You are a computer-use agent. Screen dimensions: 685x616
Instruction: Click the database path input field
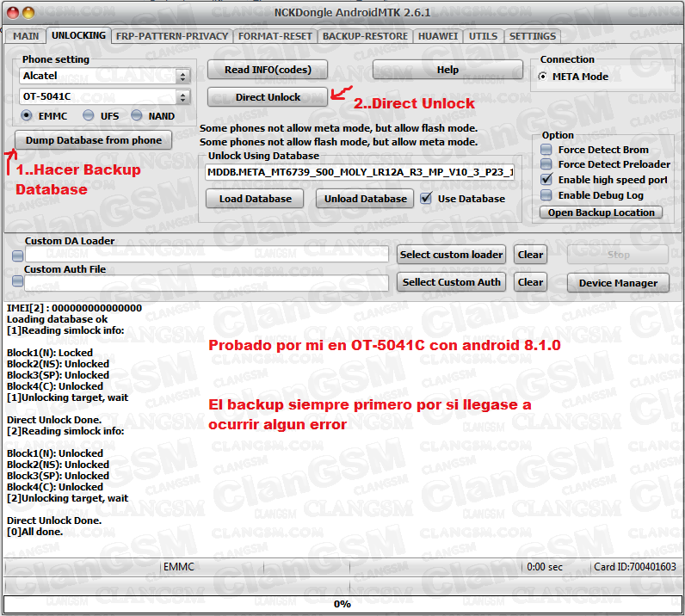click(x=360, y=172)
